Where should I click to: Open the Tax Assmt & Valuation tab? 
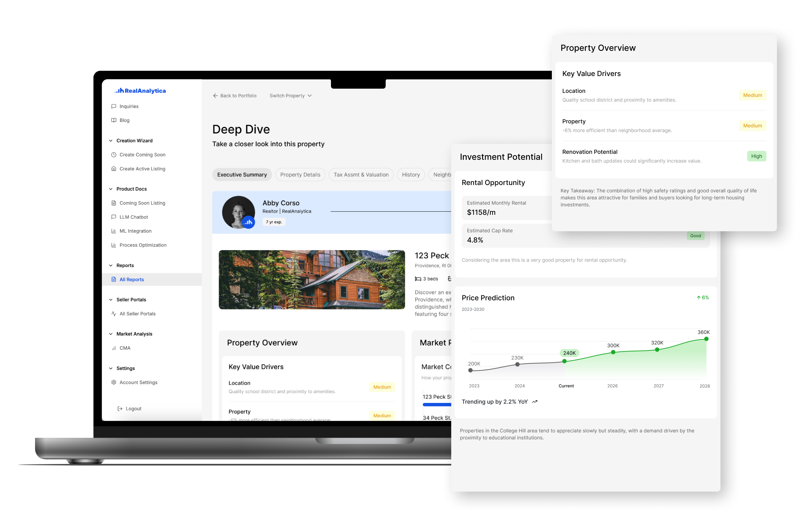point(361,174)
